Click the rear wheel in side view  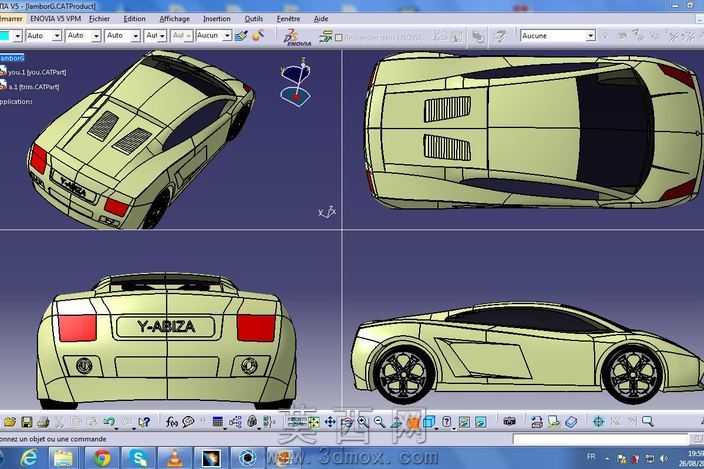[x=403, y=374]
